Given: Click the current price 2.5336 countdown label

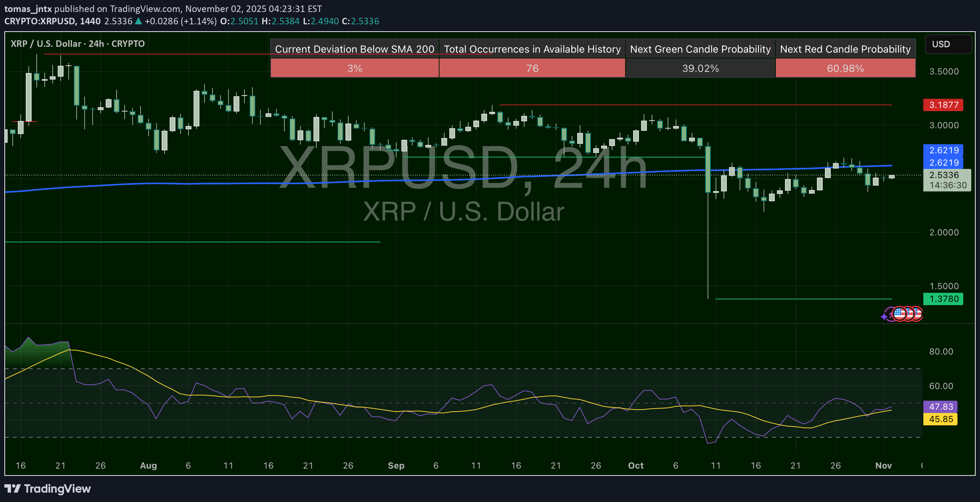Looking at the screenshot, I should coord(947,180).
